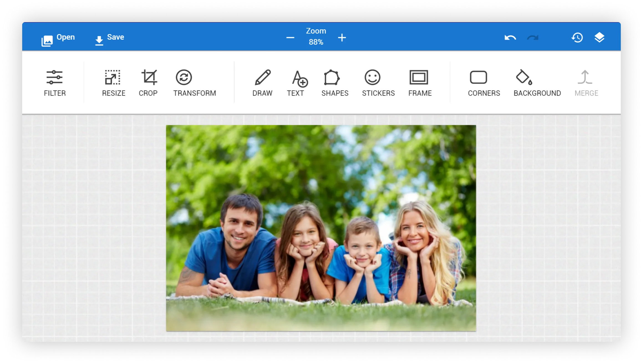Save the current image
The width and height of the screenshot is (643, 364).
pyautogui.click(x=109, y=37)
